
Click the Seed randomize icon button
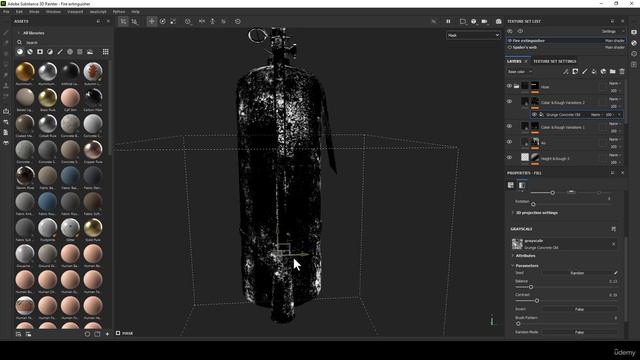[x=616, y=273]
